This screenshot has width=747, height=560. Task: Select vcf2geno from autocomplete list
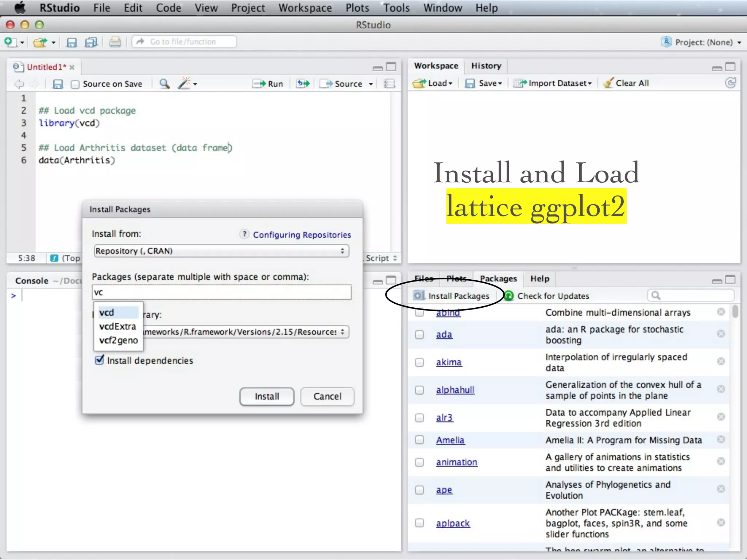tap(119, 340)
